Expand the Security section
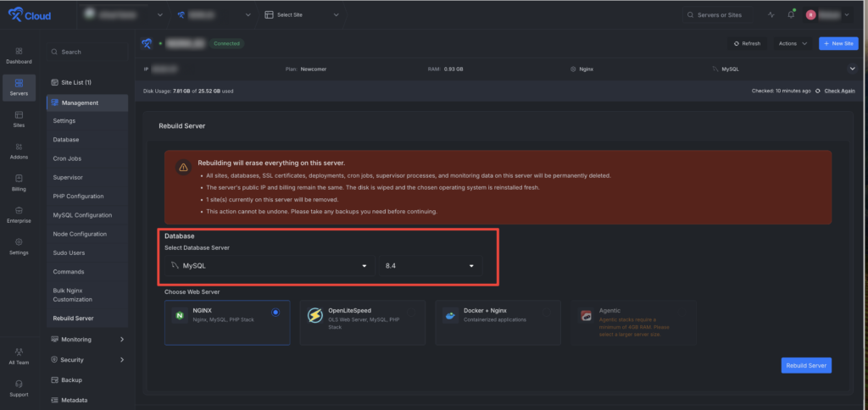 [122, 360]
